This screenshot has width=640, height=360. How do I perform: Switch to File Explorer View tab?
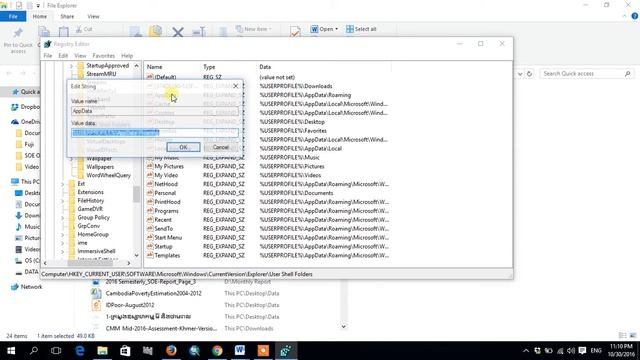[93, 16]
